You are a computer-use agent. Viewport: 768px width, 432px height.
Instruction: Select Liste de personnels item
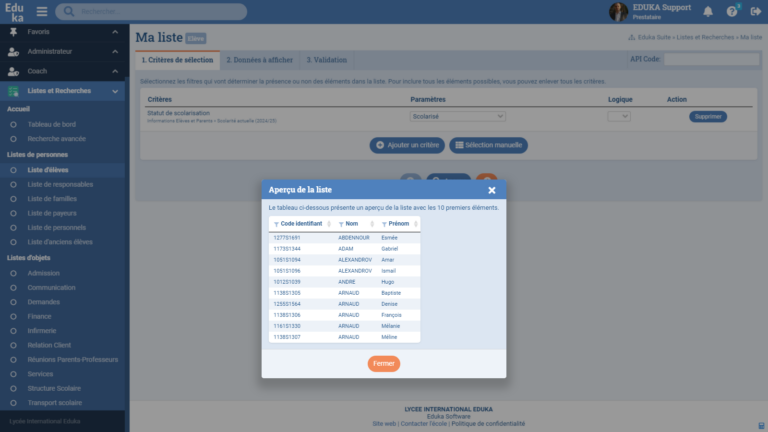[x=56, y=228]
